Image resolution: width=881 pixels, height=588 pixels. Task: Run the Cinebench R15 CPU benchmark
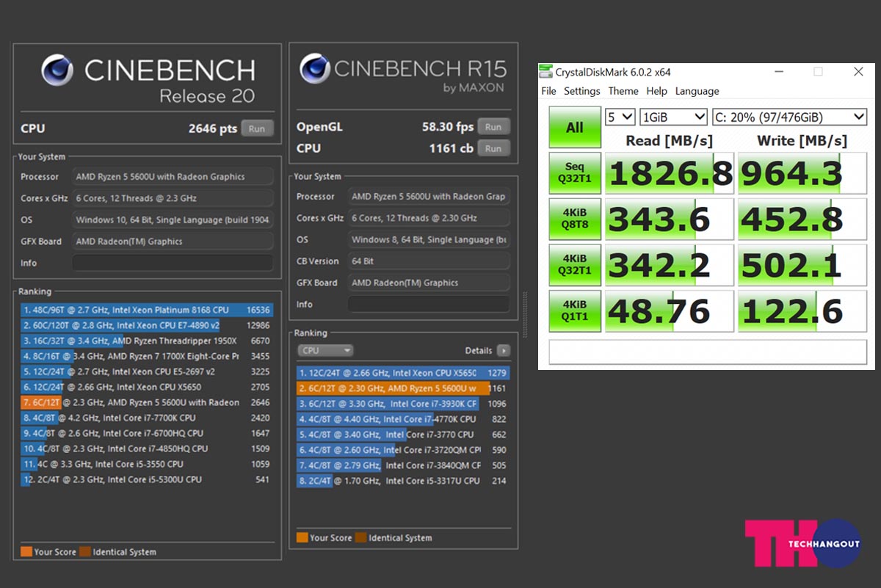[x=493, y=148]
